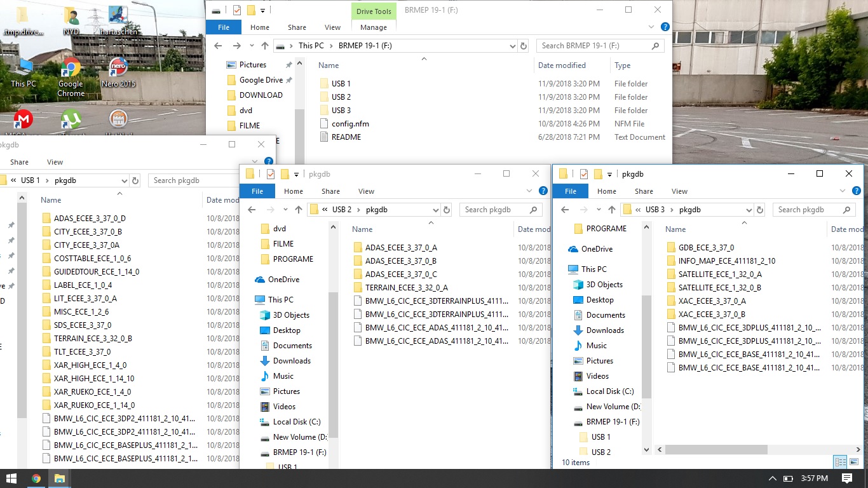Open address bar dropdown in USB 1 window
Screen dimensions: 868x488
125,180
